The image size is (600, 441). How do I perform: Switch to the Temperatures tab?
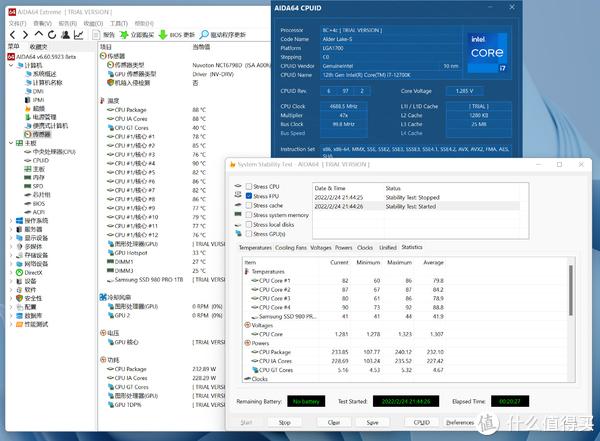[255, 248]
